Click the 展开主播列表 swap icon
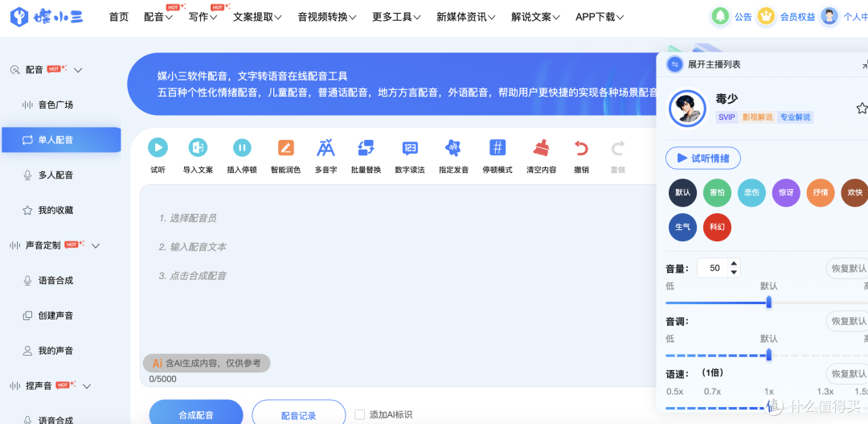 coord(674,64)
